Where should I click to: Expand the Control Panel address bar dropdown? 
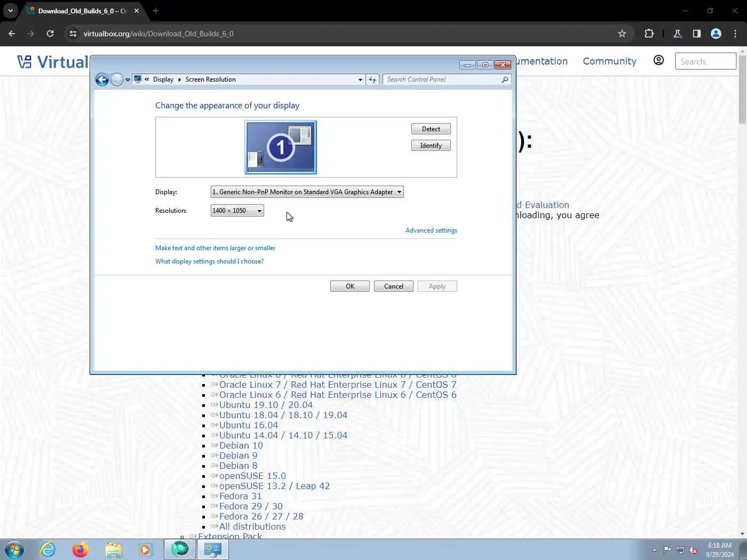click(360, 79)
